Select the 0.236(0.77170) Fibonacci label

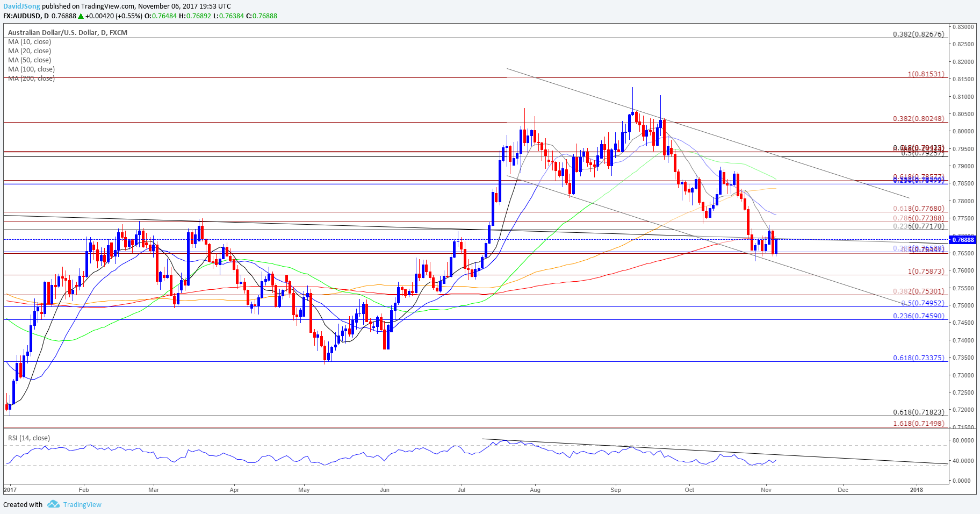tap(918, 226)
